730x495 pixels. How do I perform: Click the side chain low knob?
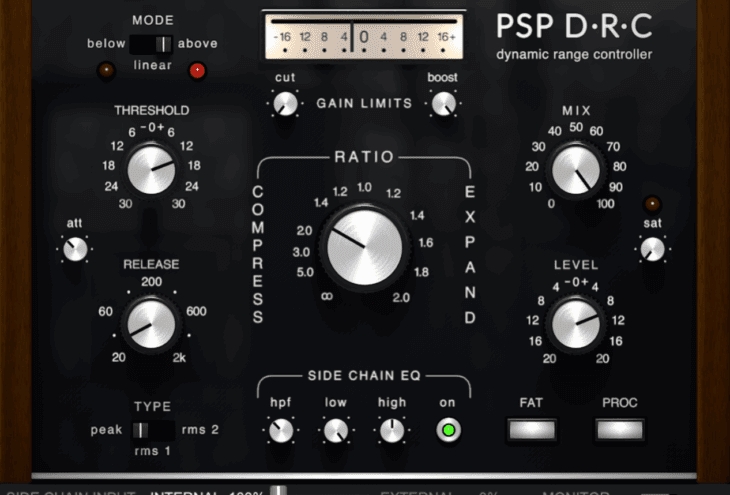[336, 430]
